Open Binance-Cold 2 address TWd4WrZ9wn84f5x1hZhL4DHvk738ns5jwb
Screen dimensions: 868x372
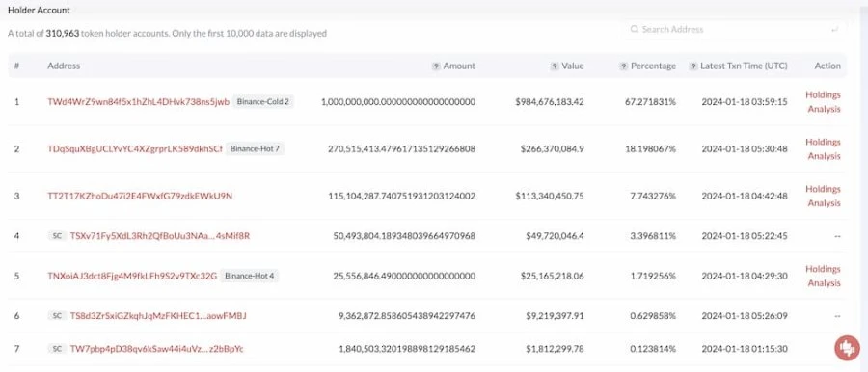coord(138,102)
